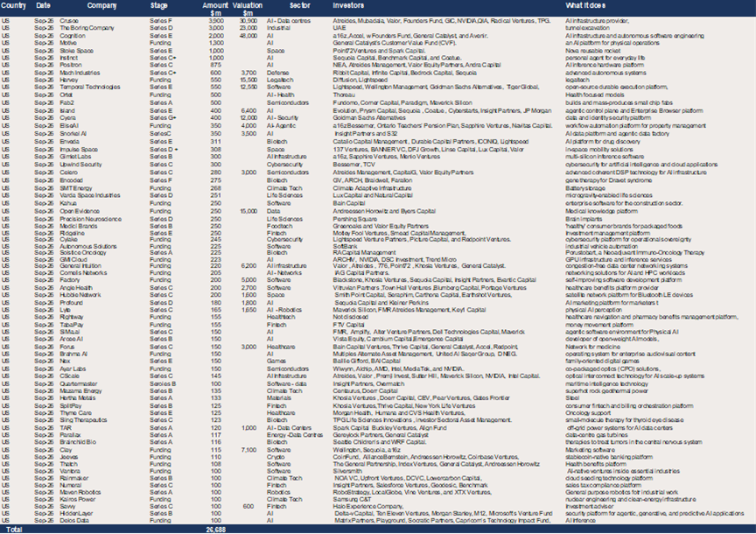Click the Solstice Oncology cell
Screen dimensions: 756x534
pyautogui.click(x=83, y=252)
